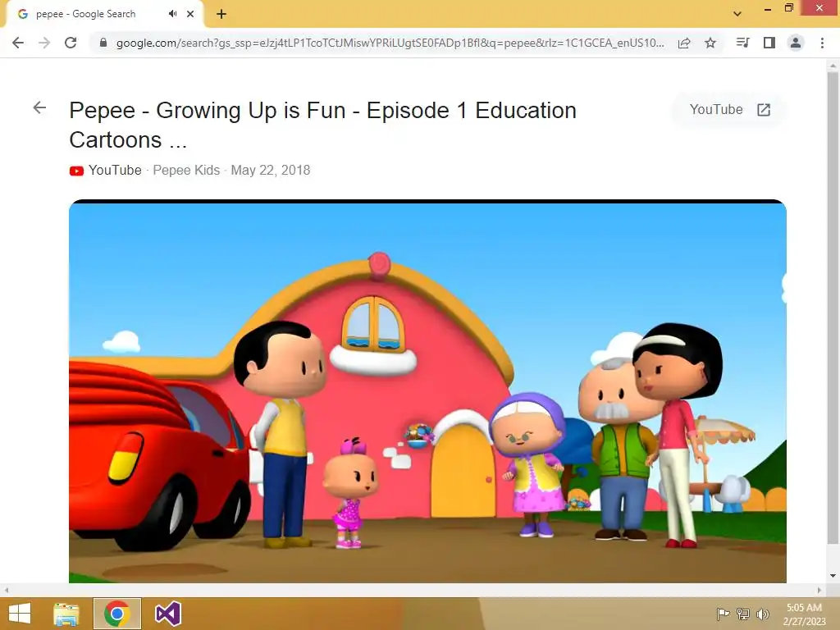This screenshot has width=840, height=630.
Task: Share this page icon in address bar
Action: pyautogui.click(x=684, y=43)
